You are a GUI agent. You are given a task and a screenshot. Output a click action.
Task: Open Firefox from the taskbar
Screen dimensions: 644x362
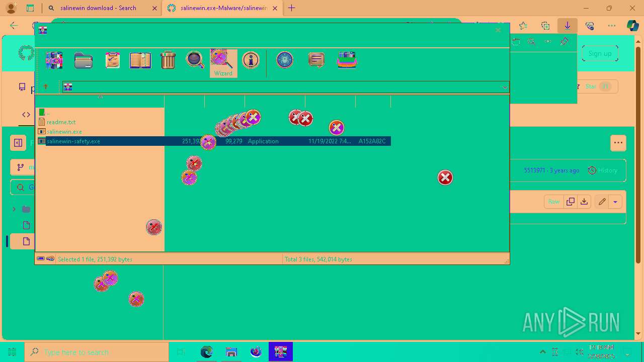click(256, 352)
